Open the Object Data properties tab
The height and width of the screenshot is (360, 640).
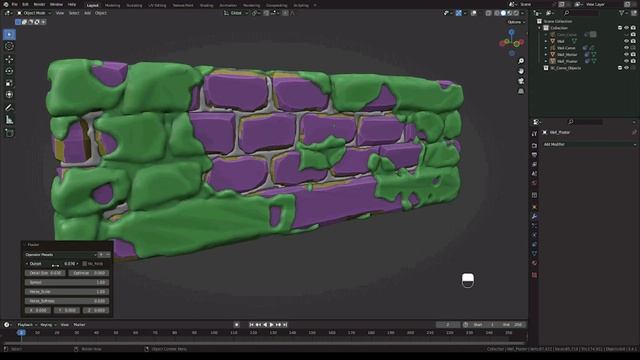coord(534,253)
